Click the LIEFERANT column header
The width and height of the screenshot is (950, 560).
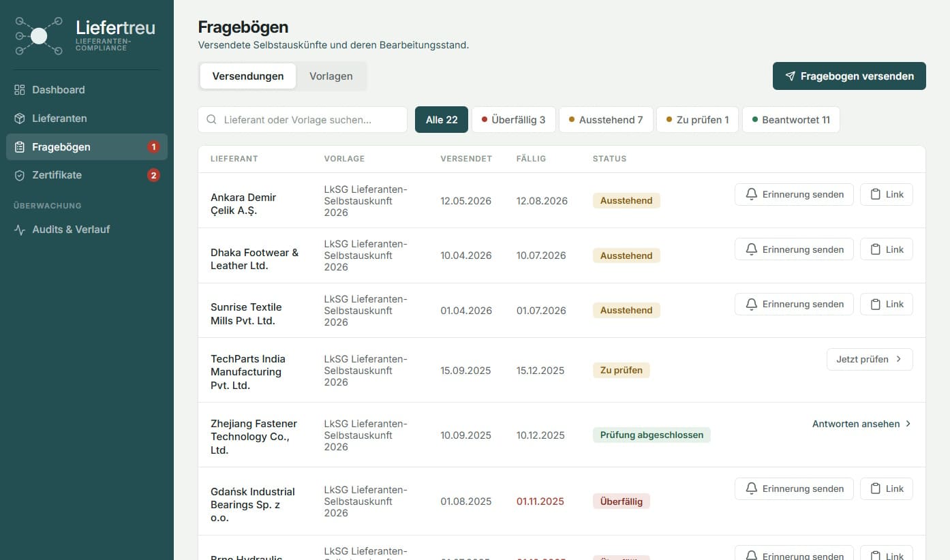[234, 159]
